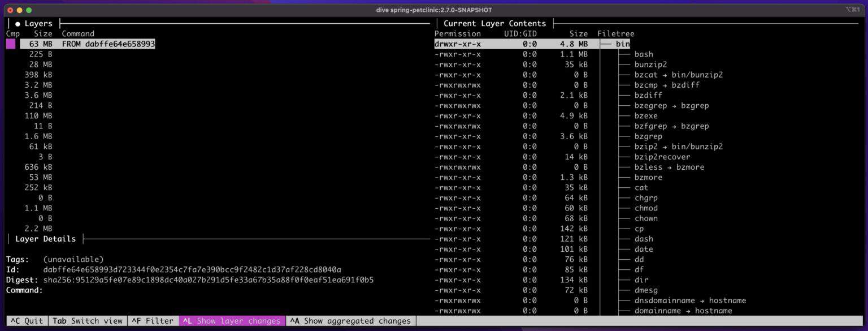Click ^C Quit in the status bar
Image resolution: width=868 pixels, height=331 pixels.
27,321
